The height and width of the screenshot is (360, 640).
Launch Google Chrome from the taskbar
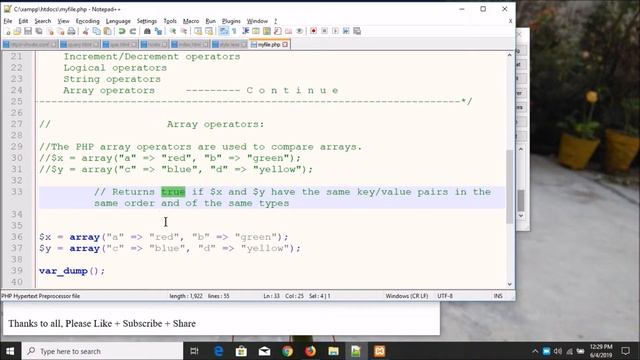[x=287, y=351]
